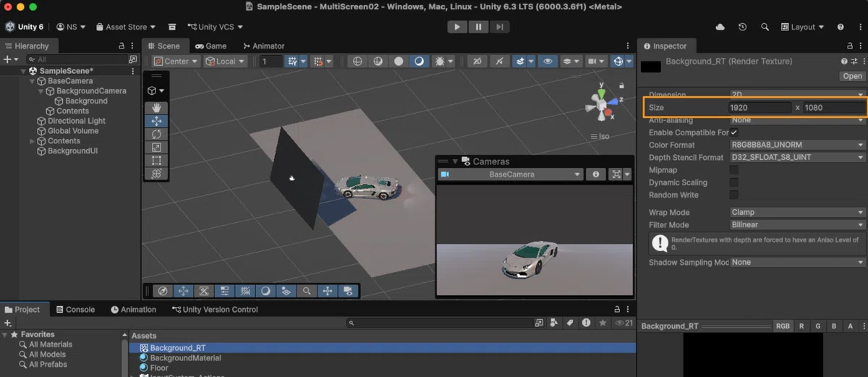Image resolution: width=868 pixels, height=377 pixels.
Task: Switch to the Animation tab
Action: (133, 310)
